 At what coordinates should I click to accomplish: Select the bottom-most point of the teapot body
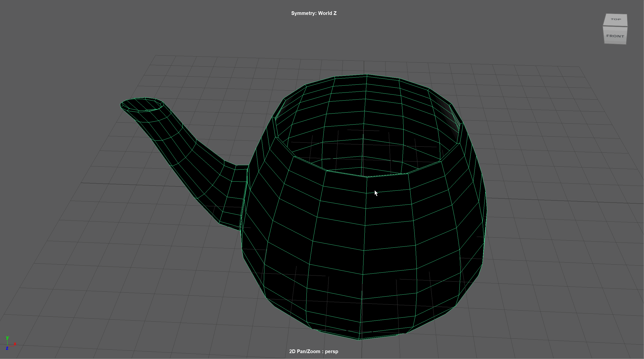pyautogui.click(x=359, y=339)
